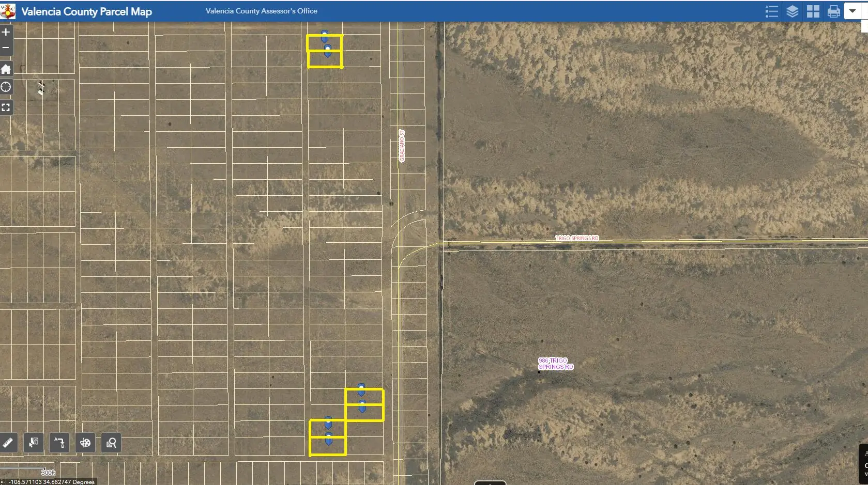This screenshot has width=868, height=485.
Task: Open the Layers panel icon
Action: pyautogui.click(x=791, y=11)
